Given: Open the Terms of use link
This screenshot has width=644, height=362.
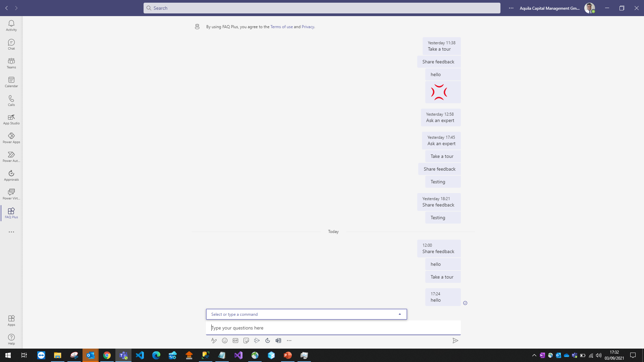Looking at the screenshot, I should (x=282, y=26).
